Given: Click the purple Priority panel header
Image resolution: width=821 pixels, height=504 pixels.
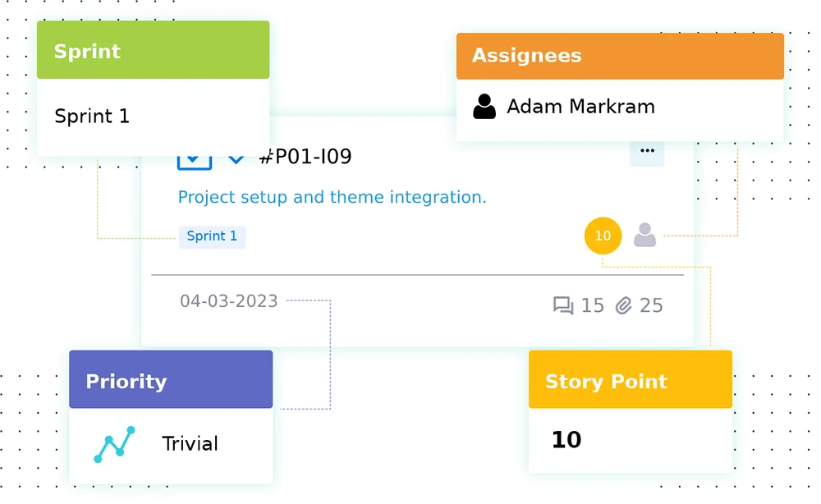Looking at the screenshot, I should 171,381.
